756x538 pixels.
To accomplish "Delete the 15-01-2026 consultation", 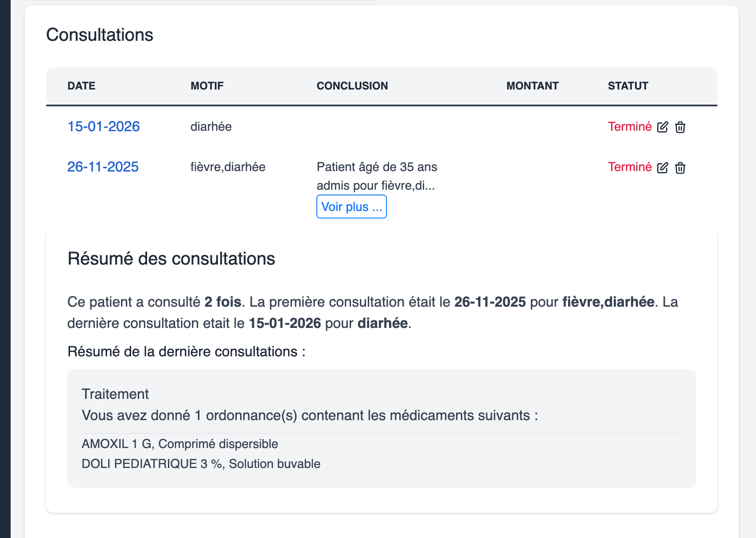I will point(681,127).
